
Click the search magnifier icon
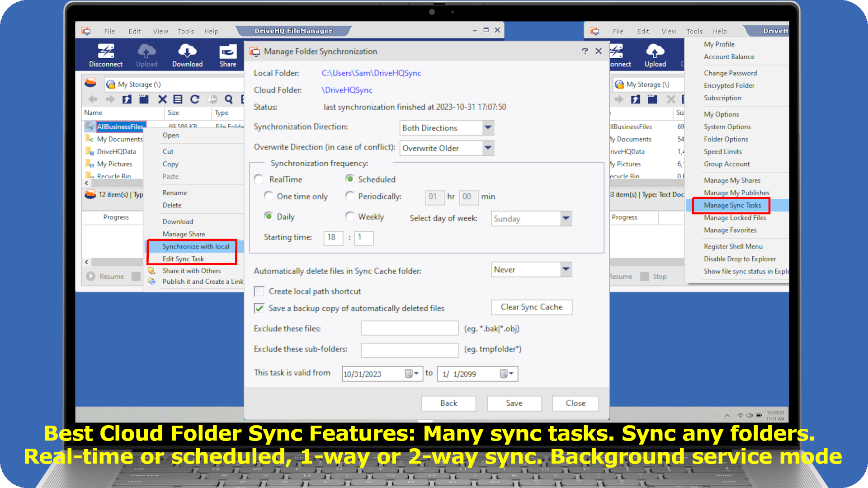229,99
